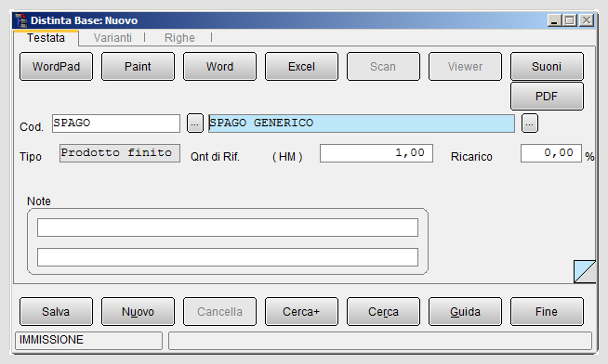Minimize the Distinta Base window

(554, 20)
